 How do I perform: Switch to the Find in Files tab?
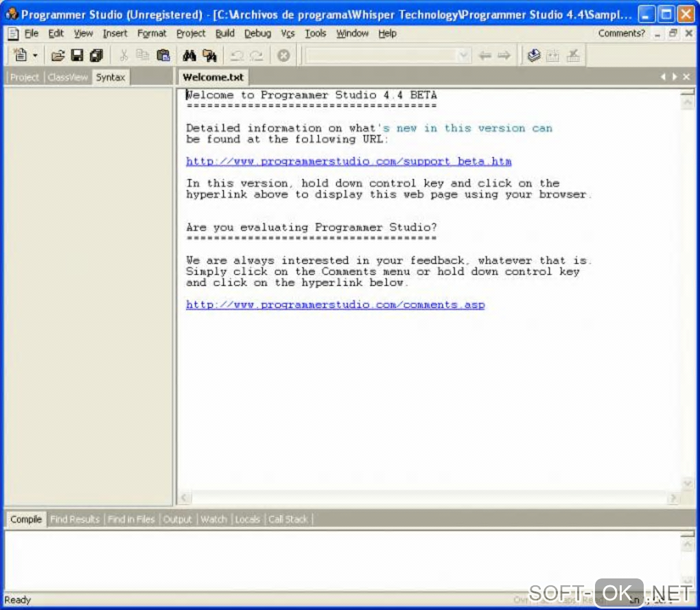(x=131, y=519)
